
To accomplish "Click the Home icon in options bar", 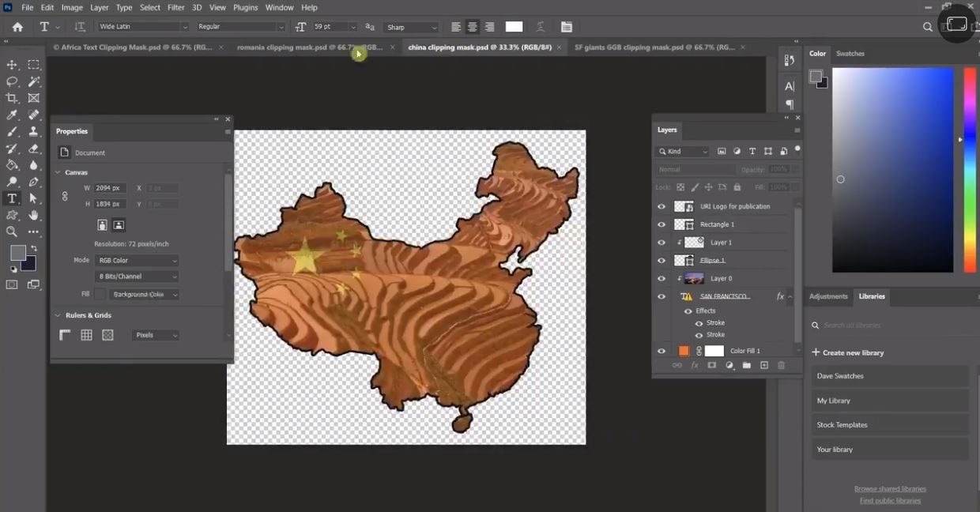I will pyautogui.click(x=17, y=27).
